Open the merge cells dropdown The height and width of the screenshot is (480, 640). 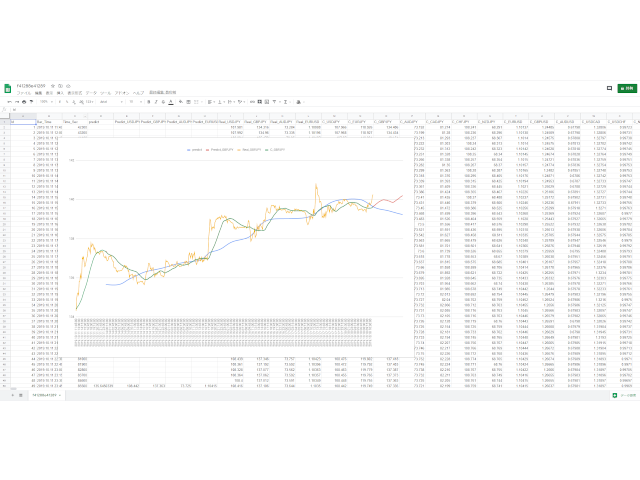click(198, 102)
